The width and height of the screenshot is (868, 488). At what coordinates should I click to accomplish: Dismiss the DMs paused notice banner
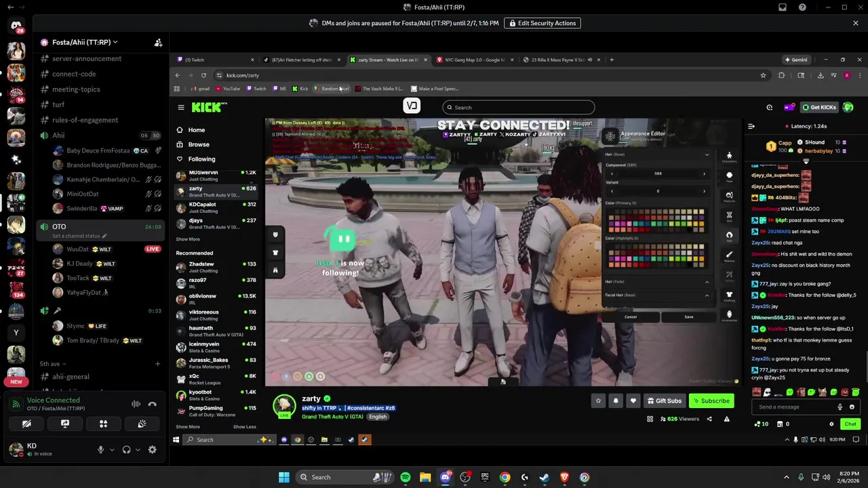856,23
